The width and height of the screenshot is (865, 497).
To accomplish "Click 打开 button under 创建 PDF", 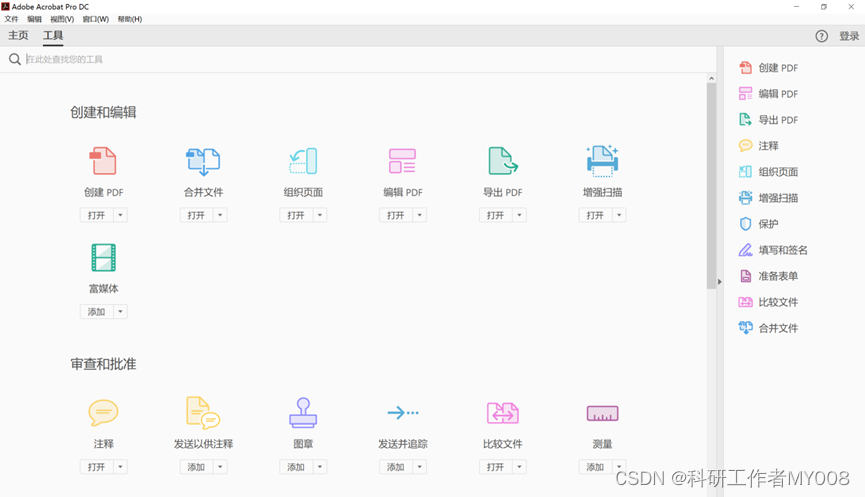I will [97, 215].
